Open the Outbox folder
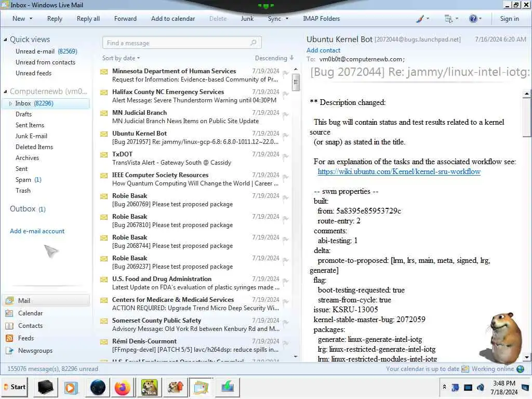The width and height of the screenshot is (532, 399). click(x=28, y=209)
